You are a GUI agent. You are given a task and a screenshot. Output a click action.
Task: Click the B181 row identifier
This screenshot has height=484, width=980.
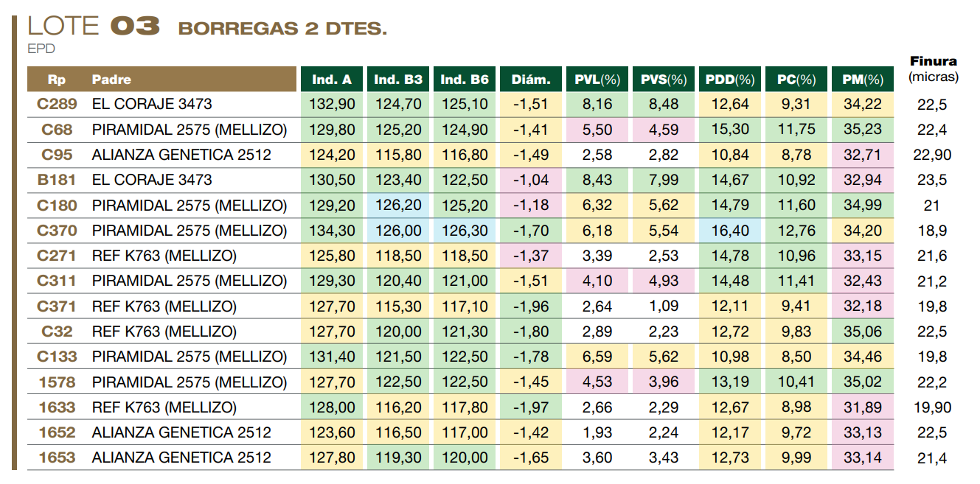(x=57, y=180)
